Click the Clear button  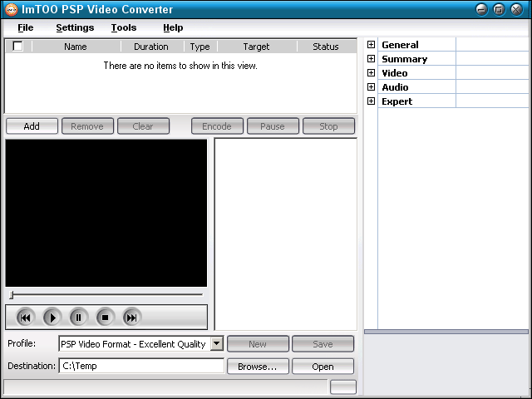point(143,126)
